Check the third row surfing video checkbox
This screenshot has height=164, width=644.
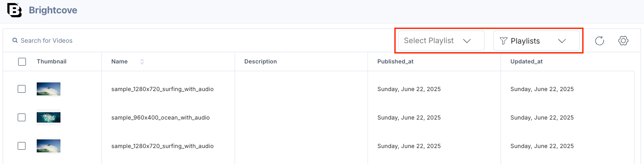click(x=22, y=146)
